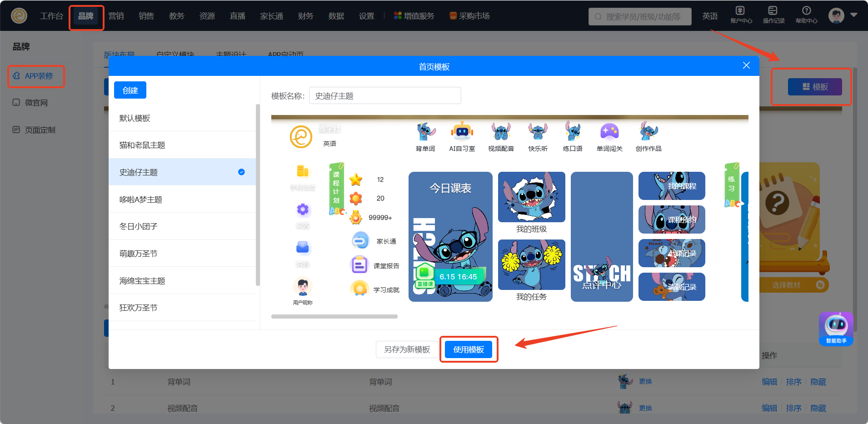
Task: Open the 操作记录 operation log icon
Action: coord(773,15)
